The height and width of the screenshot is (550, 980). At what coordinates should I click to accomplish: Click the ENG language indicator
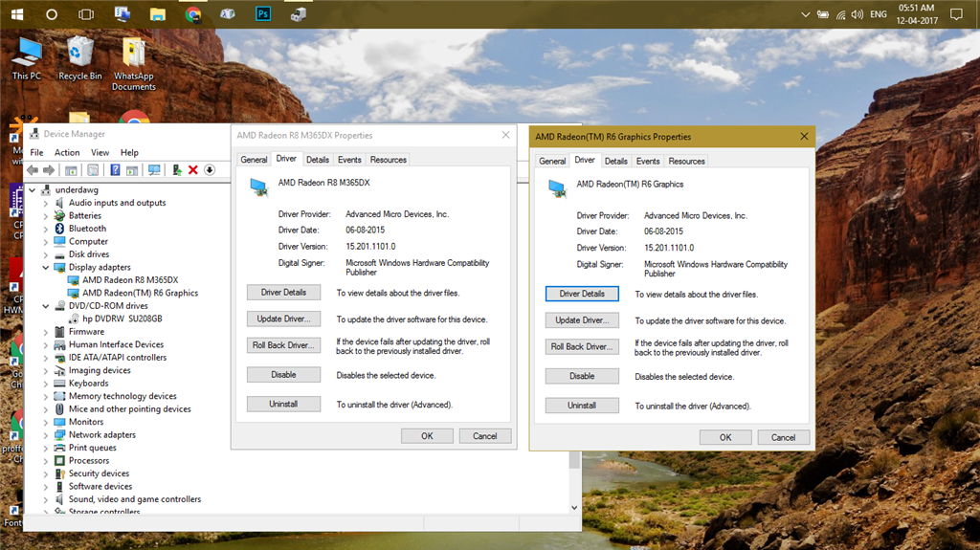tap(879, 14)
